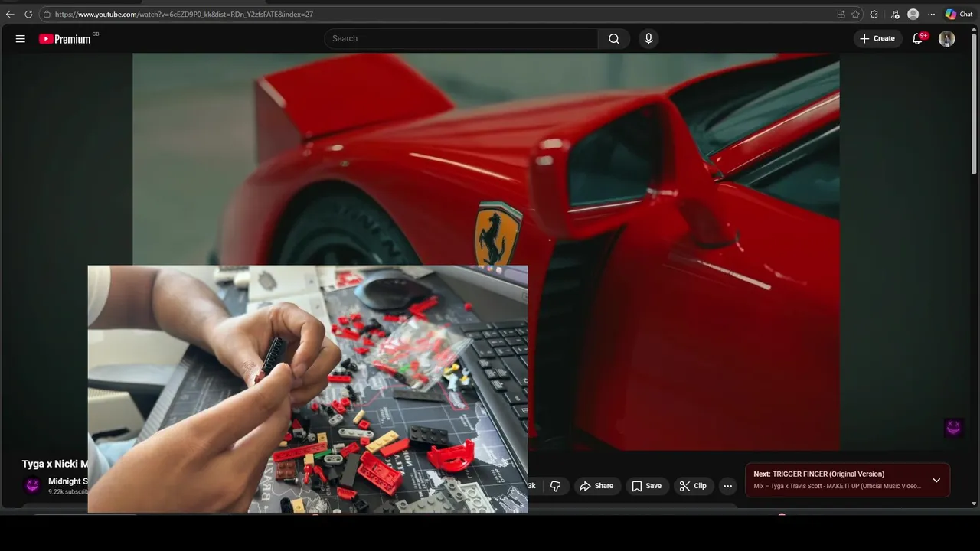Start voice search with the microphone
This screenshot has height=551, width=980.
tap(648, 39)
